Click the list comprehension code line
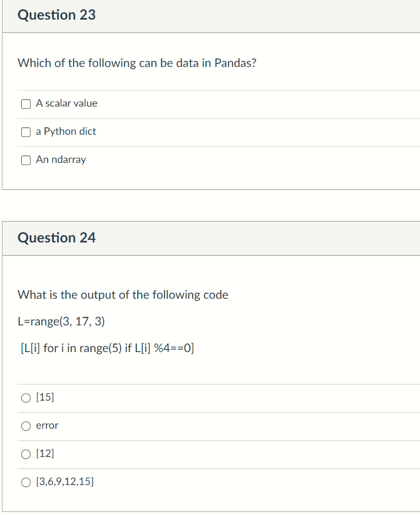The image size is (420, 515). point(107,348)
